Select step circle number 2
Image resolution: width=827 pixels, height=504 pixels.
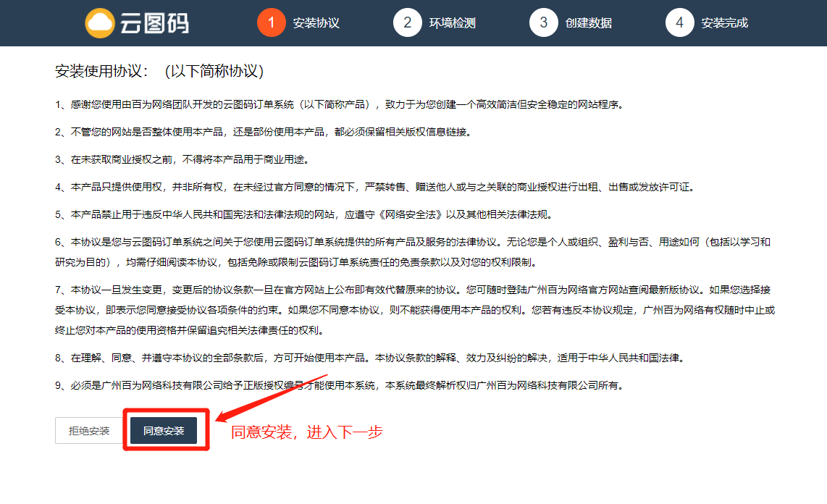click(407, 22)
